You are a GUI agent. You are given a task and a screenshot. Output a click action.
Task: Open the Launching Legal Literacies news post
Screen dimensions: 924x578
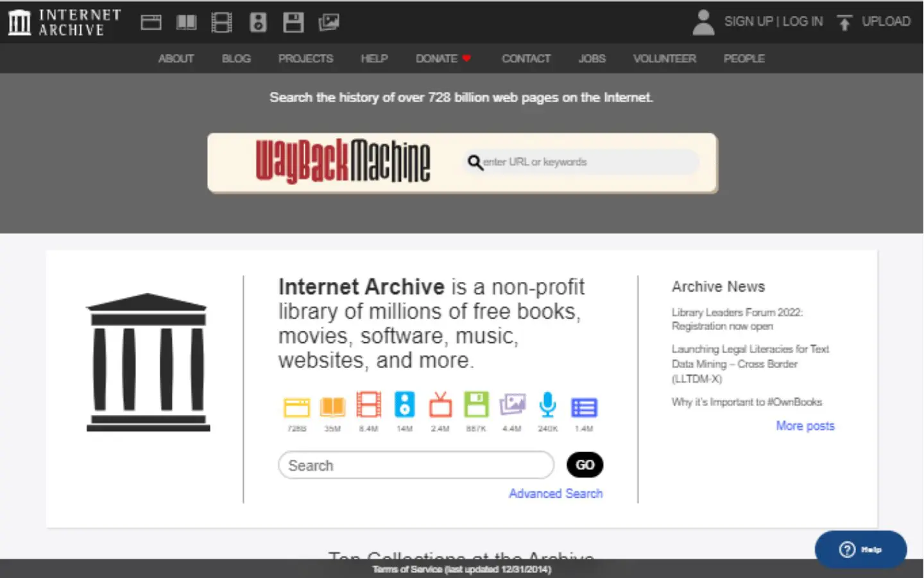[750, 363]
